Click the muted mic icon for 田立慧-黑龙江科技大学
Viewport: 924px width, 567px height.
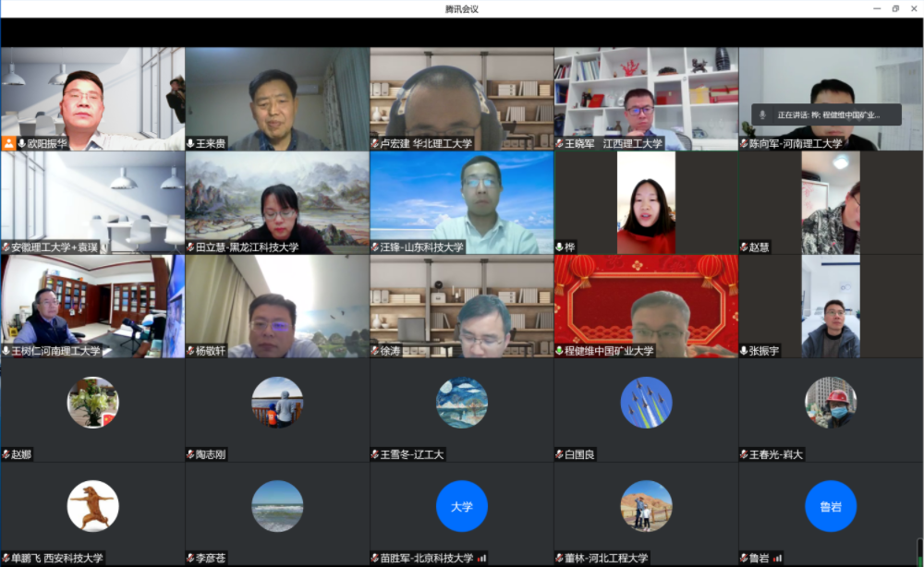pyautogui.click(x=190, y=247)
